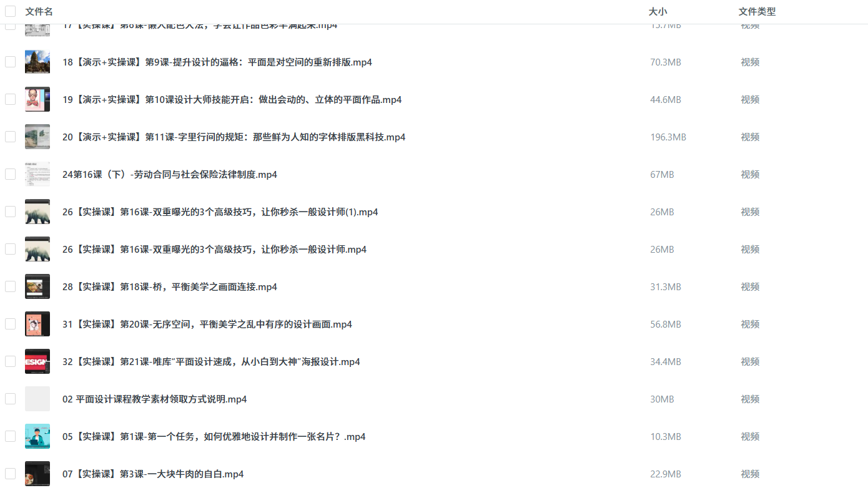Click thumbnail of 第16课-双重曝光 file ending in (1)
This screenshot has width=868, height=488.
[37, 212]
